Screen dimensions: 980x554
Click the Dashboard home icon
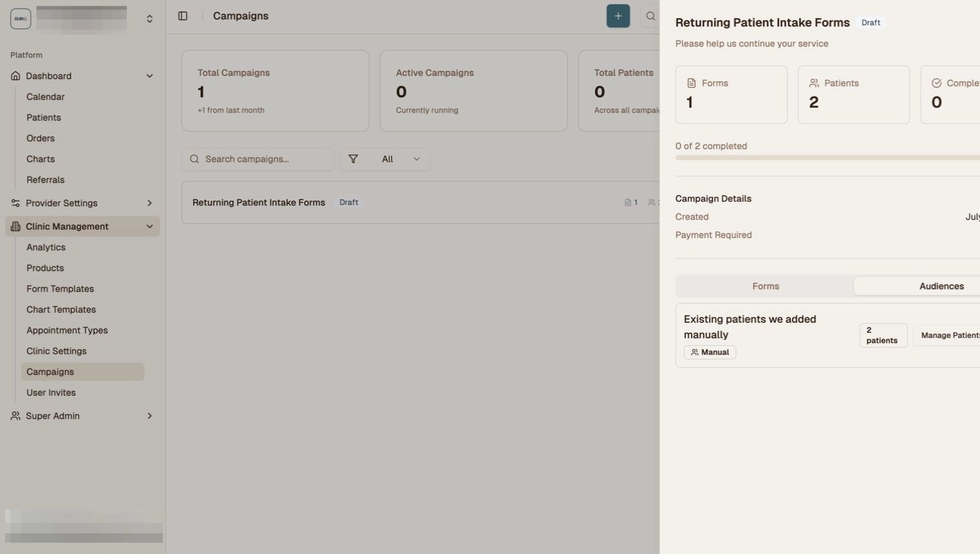(x=16, y=76)
